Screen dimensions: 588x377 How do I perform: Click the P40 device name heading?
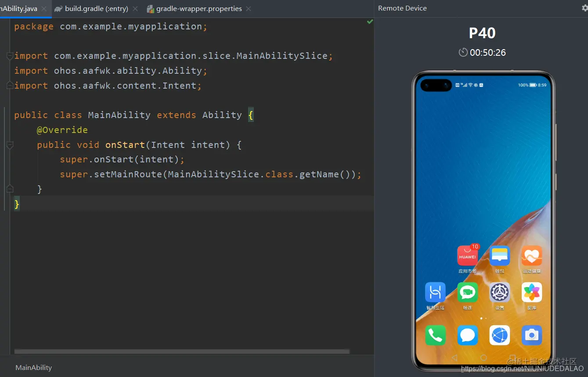(x=482, y=33)
